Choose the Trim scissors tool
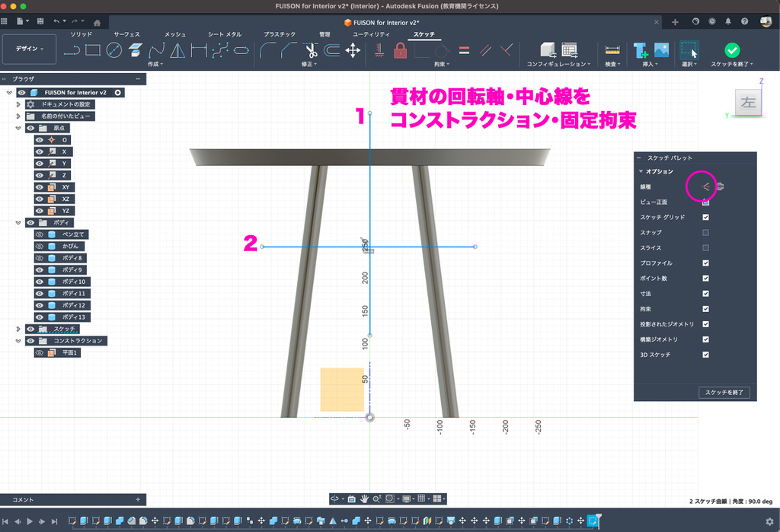Screen dimensions: 780x532 click(311, 50)
